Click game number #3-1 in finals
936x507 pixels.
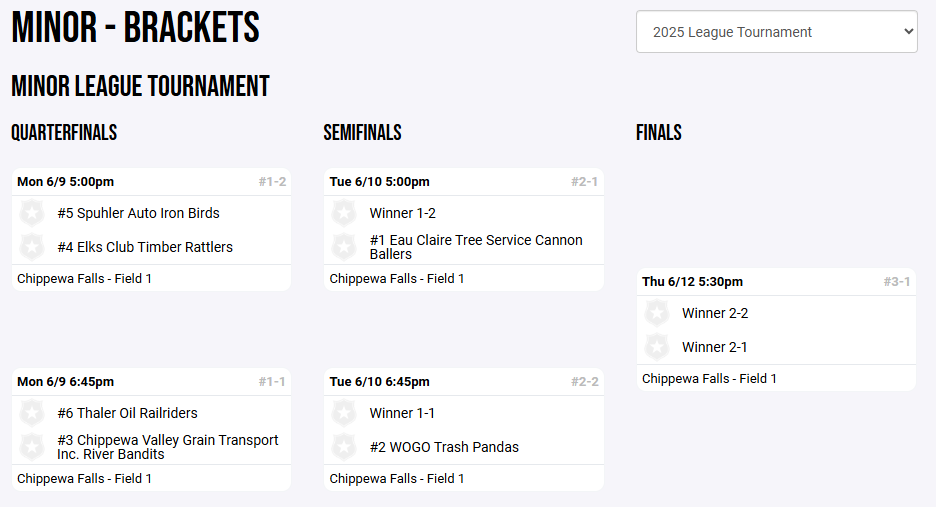(x=897, y=282)
